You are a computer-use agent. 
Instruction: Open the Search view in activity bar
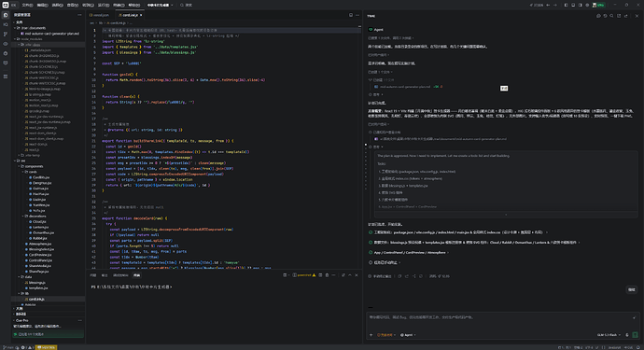(6, 24)
